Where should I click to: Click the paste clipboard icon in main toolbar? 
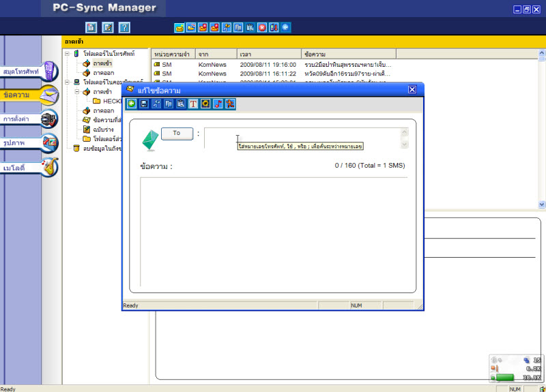coord(250,27)
